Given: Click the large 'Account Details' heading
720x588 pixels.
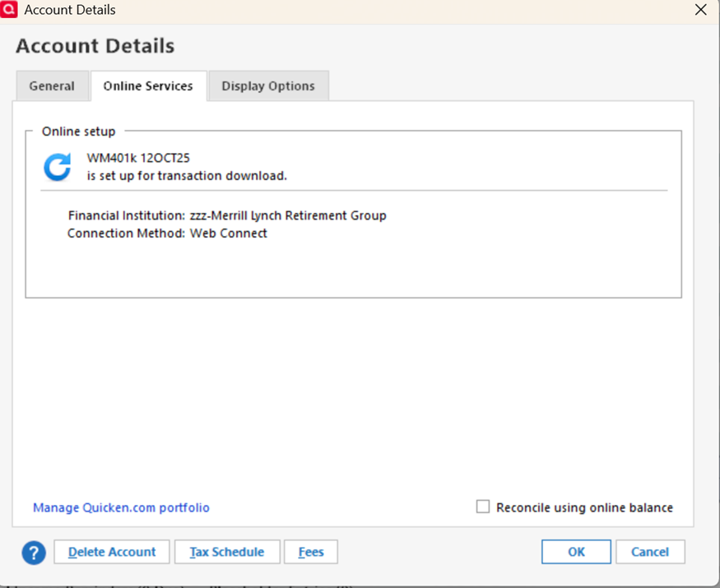Looking at the screenshot, I should point(95,46).
